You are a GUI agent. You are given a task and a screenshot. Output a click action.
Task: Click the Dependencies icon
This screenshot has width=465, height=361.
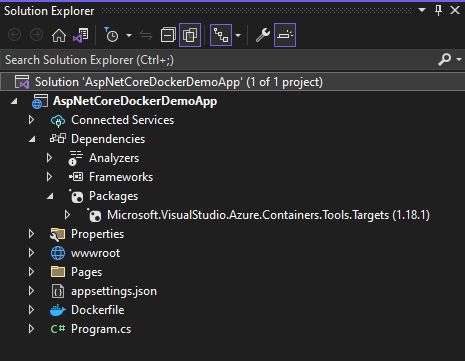[x=58, y=138]
